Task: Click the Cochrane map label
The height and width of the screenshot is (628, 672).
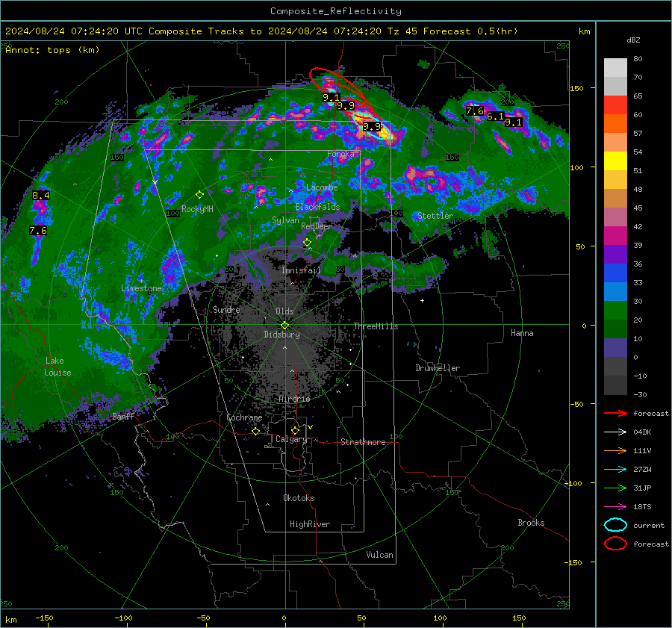Action: point(244,417)
